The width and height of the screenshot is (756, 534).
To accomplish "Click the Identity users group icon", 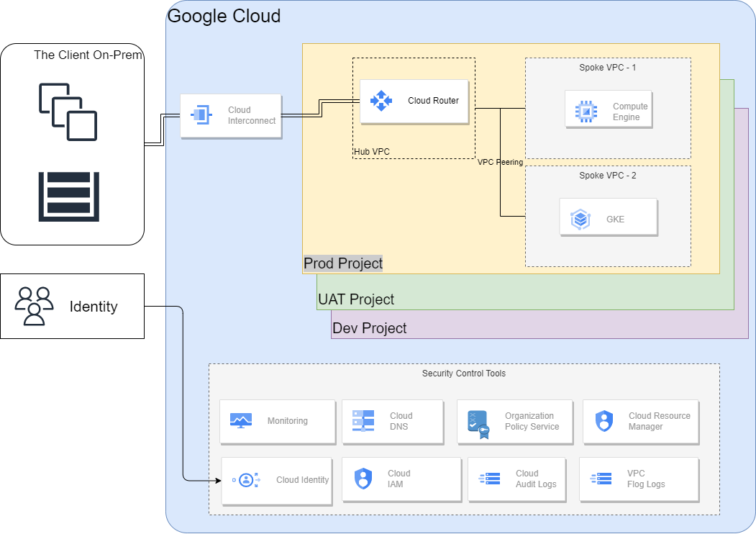I will coord(35,306).
